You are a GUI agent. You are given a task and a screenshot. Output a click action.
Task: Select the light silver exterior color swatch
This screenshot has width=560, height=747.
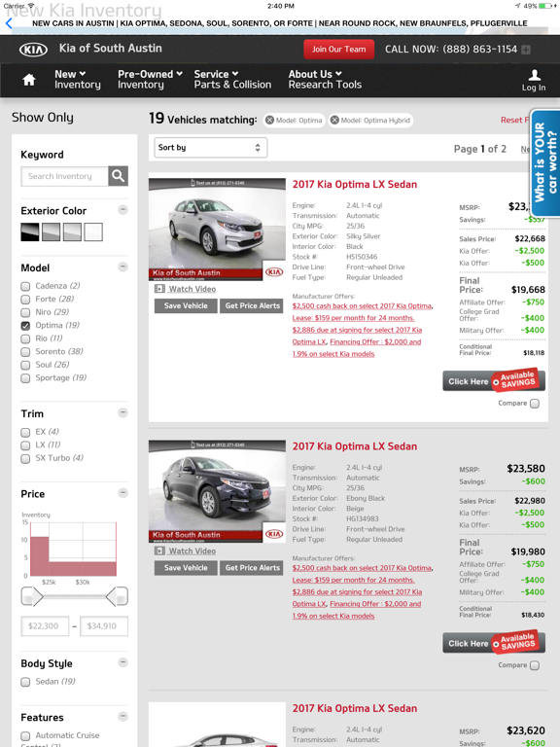72,232
